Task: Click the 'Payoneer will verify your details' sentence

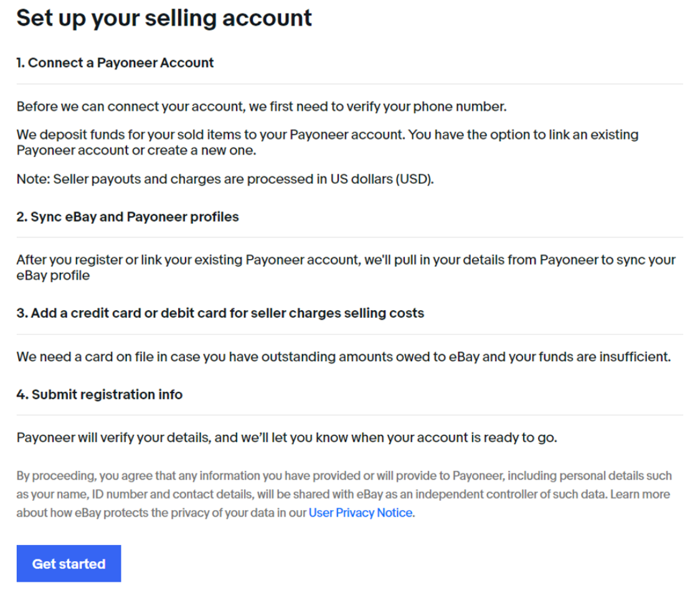Action: pos(286,438)
